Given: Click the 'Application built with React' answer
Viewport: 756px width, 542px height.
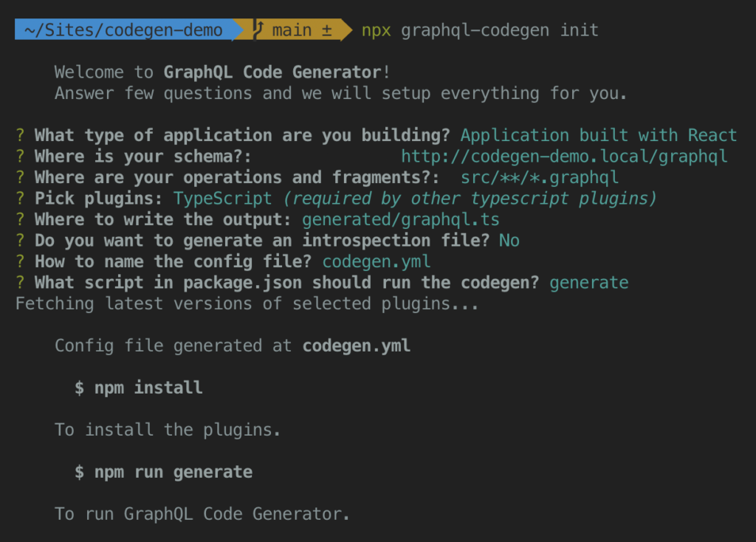Looking at the screenshot, I should tap(599, 135).
